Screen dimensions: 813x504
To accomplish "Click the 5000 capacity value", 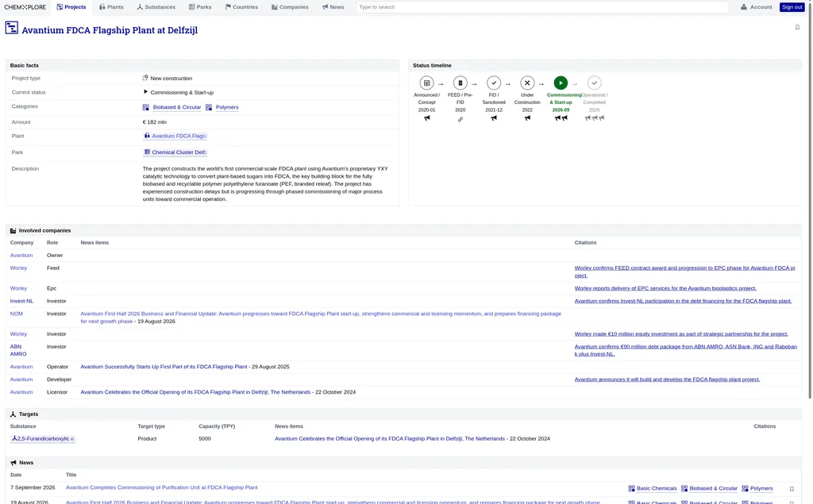I will (205, 439).
